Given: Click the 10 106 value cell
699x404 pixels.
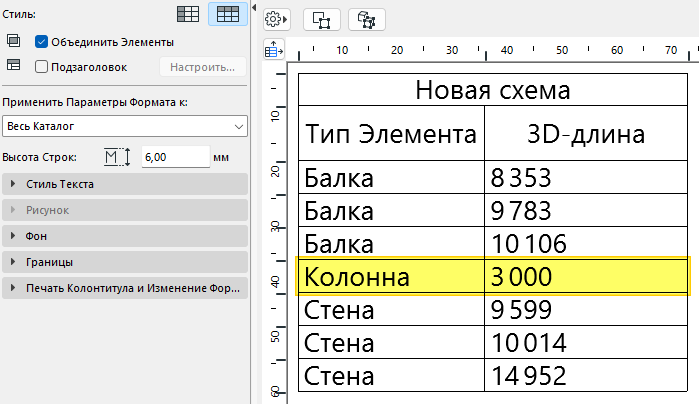Looking at the screenshot, I should (x=586, y=243).
